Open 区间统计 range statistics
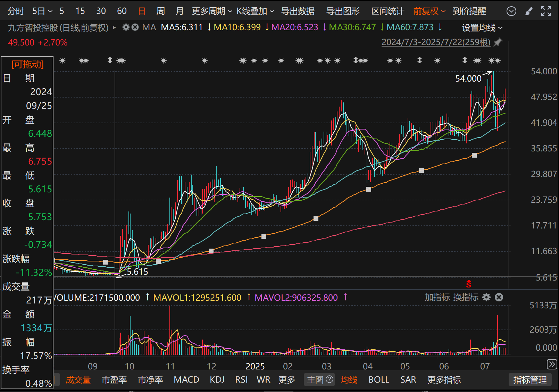 [x=387, y=11]
